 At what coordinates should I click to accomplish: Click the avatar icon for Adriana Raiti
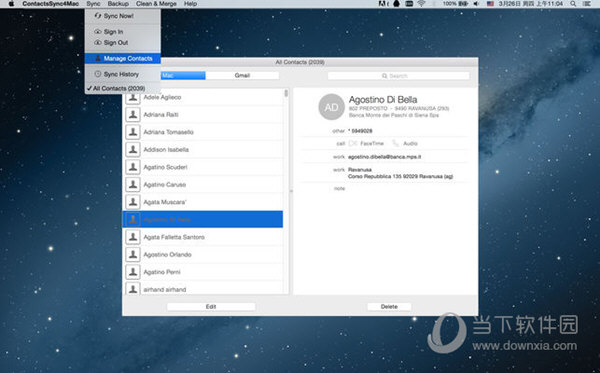pos(133,114)
